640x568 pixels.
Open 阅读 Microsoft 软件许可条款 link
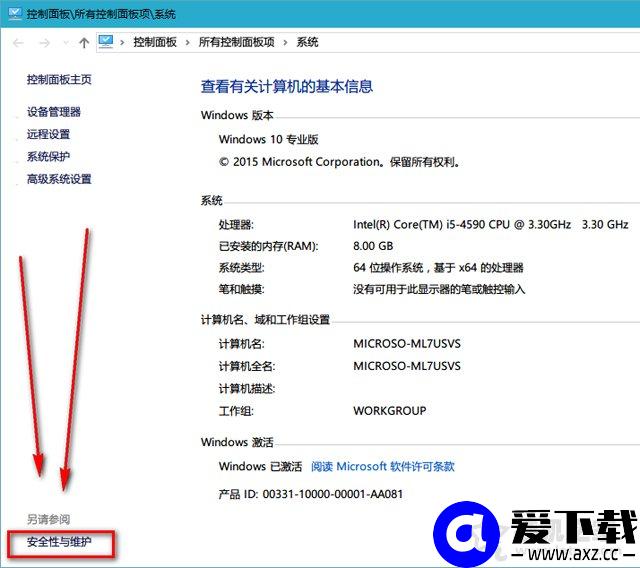[x=383, y=466]
